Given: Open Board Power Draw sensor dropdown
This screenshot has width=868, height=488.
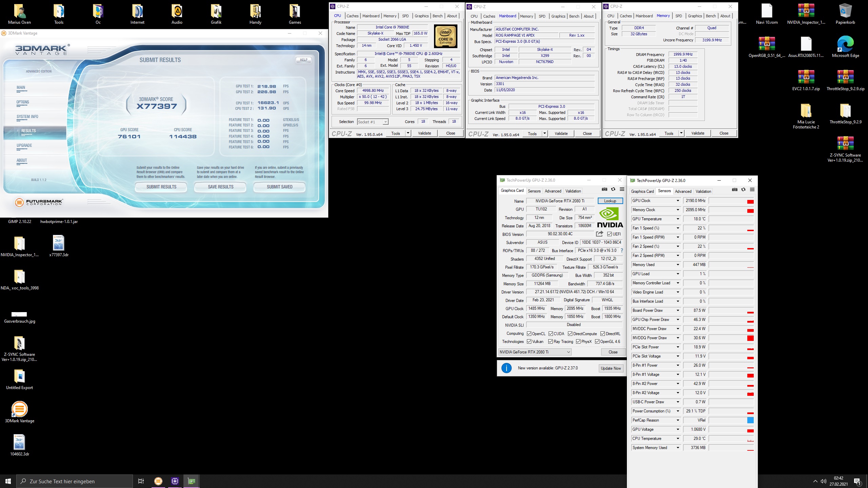Looking at the screenshot, I should (x=678, y=310).
